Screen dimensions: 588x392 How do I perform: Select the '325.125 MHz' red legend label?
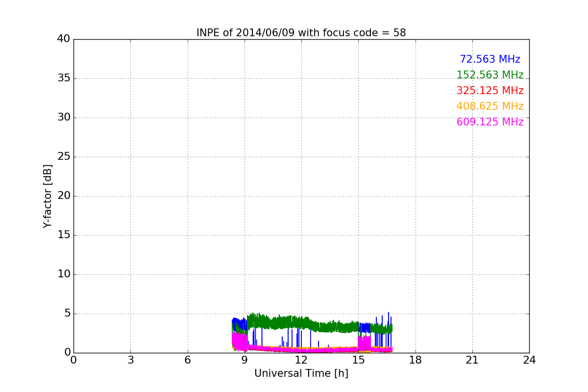pyautogui.click(x=490, y=91)
